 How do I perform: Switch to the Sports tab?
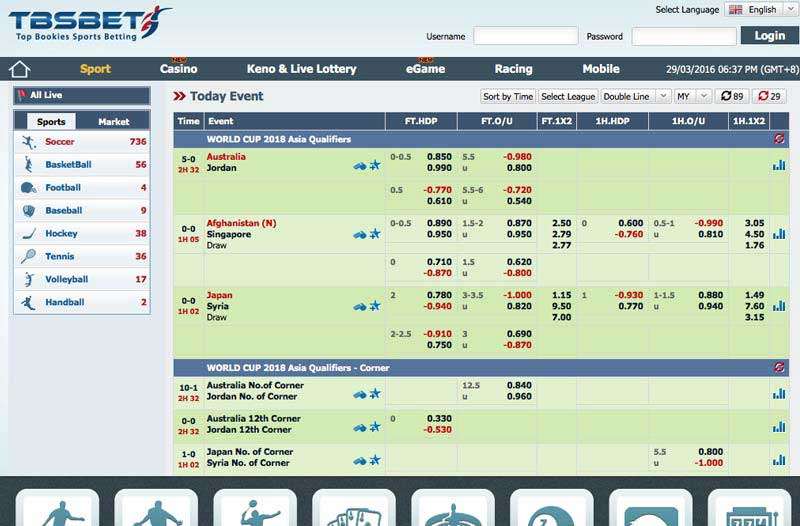tap(51, 121)
